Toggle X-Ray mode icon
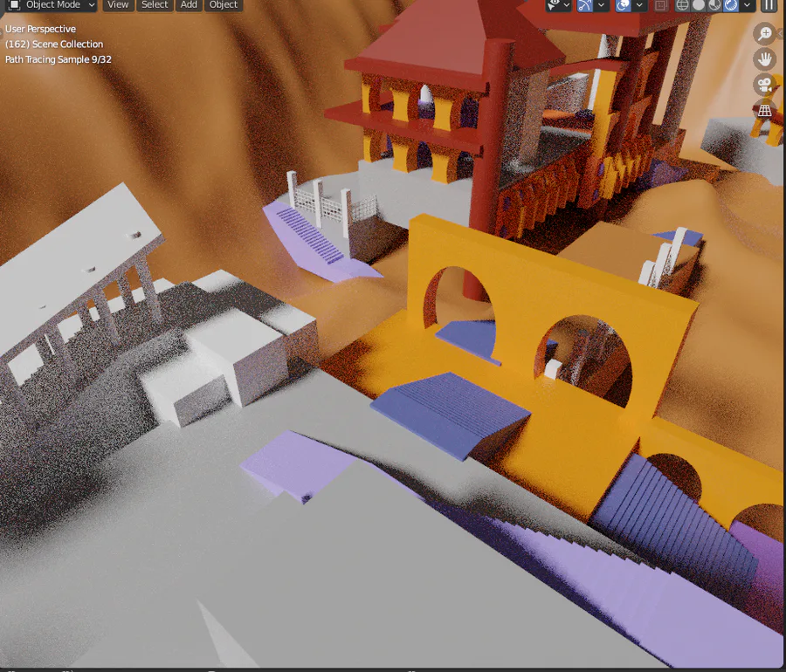Screen dimensions: 786x672 (x=661, y=5)
